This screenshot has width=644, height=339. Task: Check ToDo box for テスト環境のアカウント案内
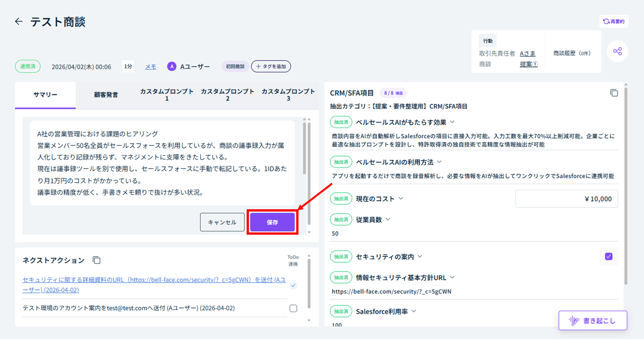point(293,308)
